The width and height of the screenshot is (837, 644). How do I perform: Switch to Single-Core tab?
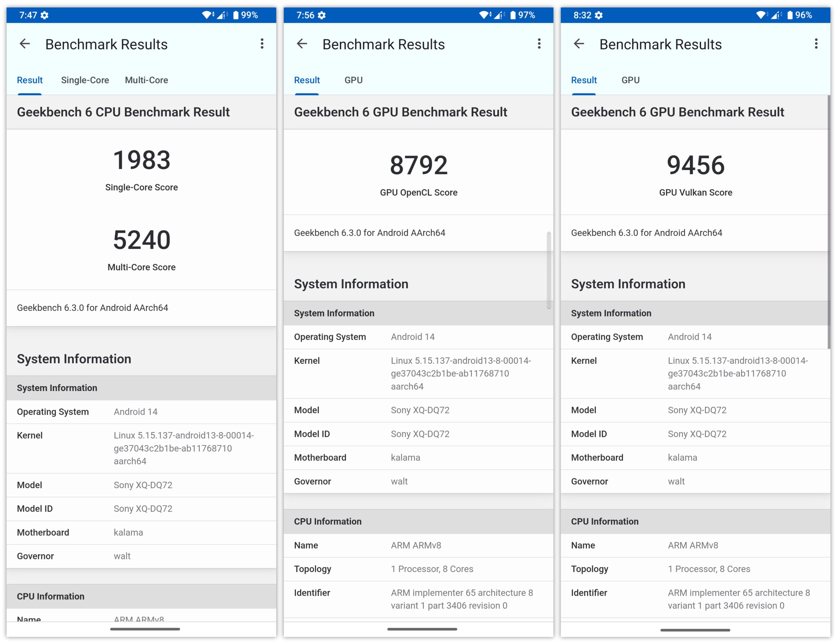click(x=85, y=80)
